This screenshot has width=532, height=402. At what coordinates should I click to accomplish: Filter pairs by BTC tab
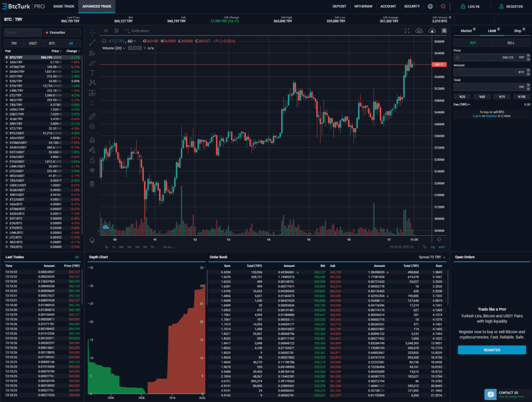coord(52,44)
